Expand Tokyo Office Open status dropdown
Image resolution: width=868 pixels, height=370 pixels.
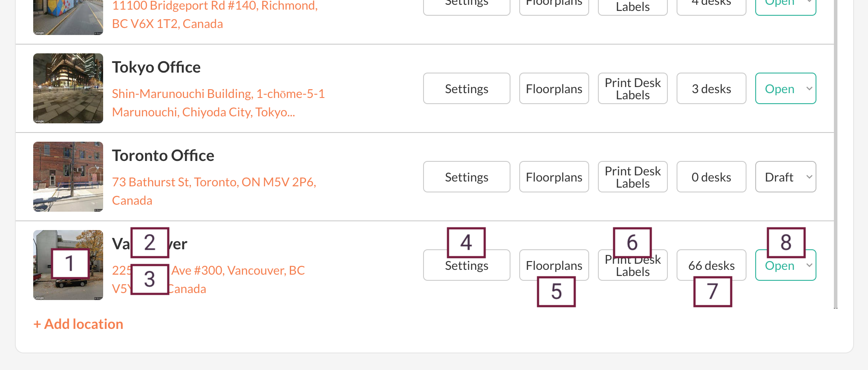click(785, 88)
